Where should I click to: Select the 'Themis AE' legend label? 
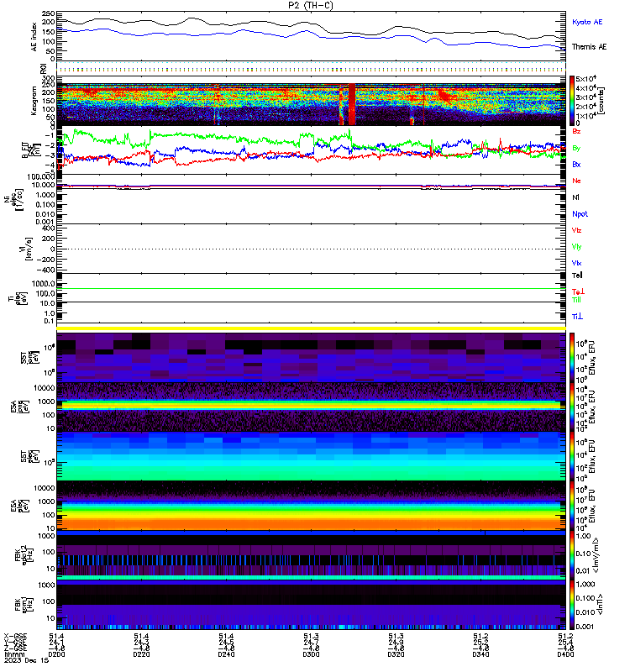(x=589, y=47)
